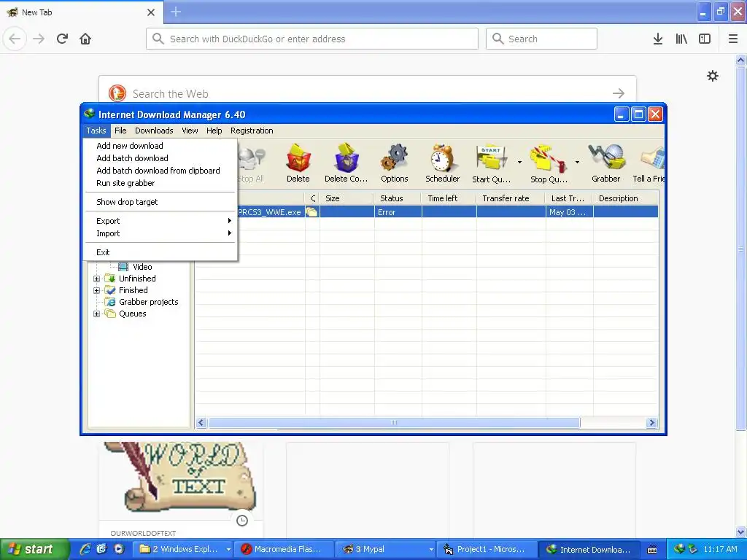747x560 pixels.
Task: Choose Add batch download
Action: 160,158
